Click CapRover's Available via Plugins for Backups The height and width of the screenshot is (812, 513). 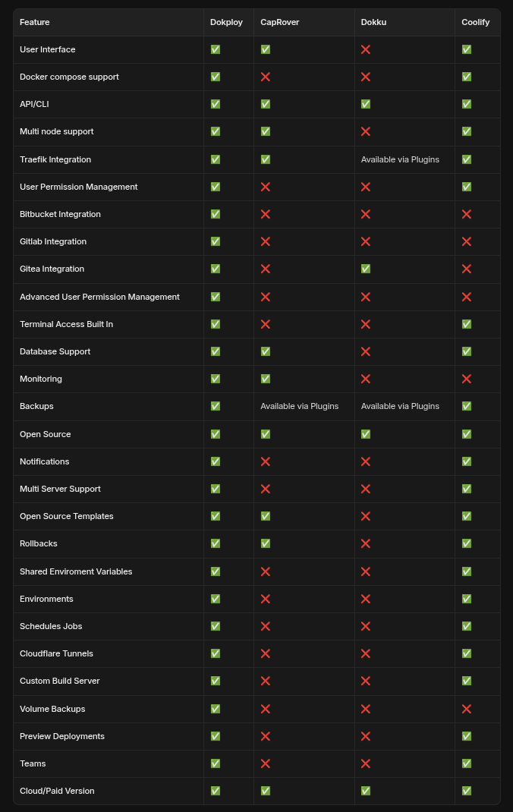click(x=300, y=406)
